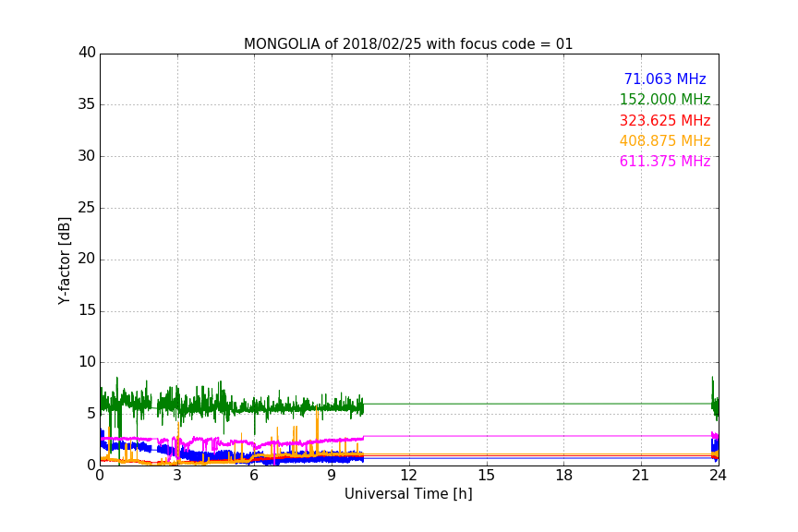Select the 10 label on the Y axis
The height and width of the screenshot is (532, 798).
click(x=87, y=362)
